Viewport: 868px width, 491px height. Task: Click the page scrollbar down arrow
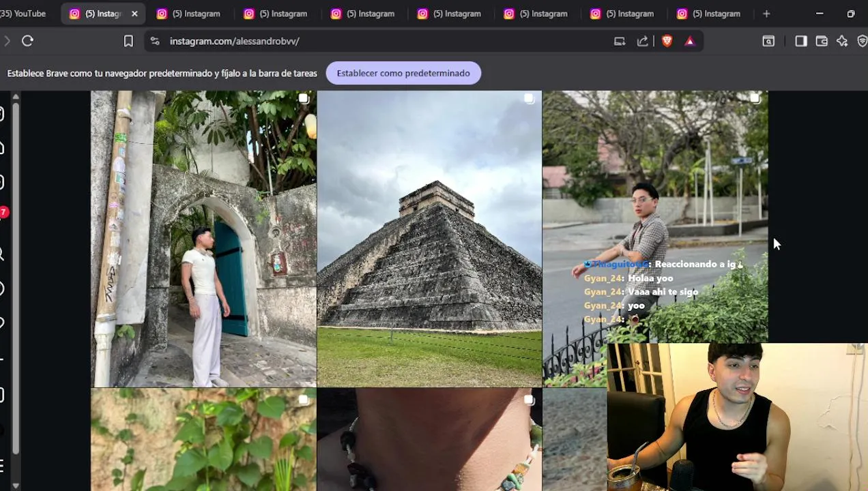[16, 486]
